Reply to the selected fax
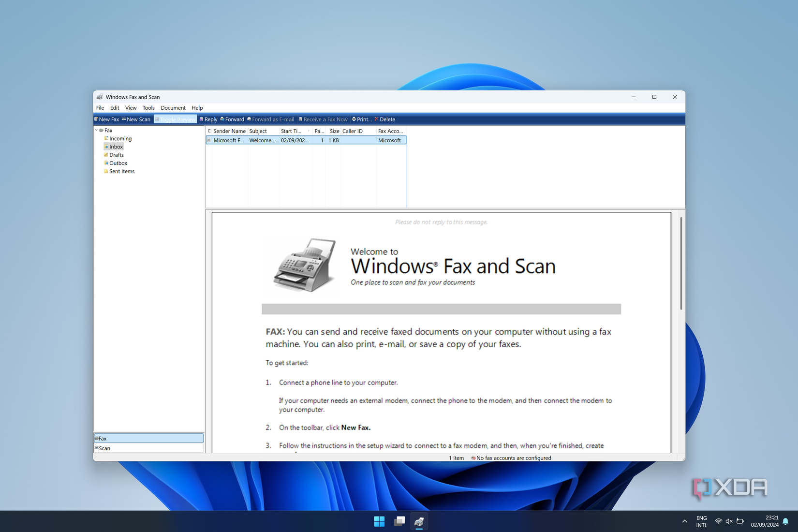The height and width of the screenshot is (532, 798). [x=208, y=119]
